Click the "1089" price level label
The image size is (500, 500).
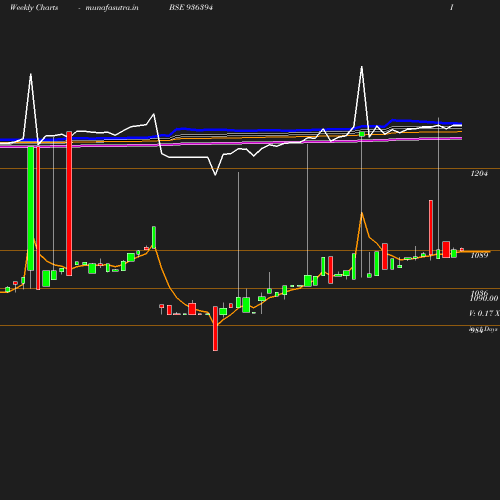pos(479,255)
